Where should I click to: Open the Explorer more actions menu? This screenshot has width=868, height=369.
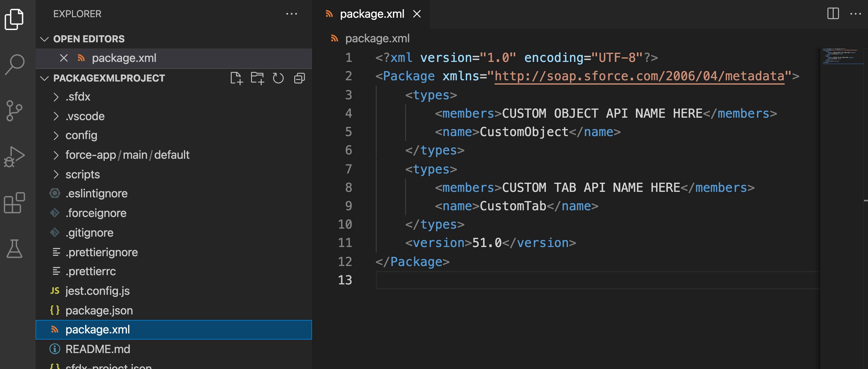(291, 14)
